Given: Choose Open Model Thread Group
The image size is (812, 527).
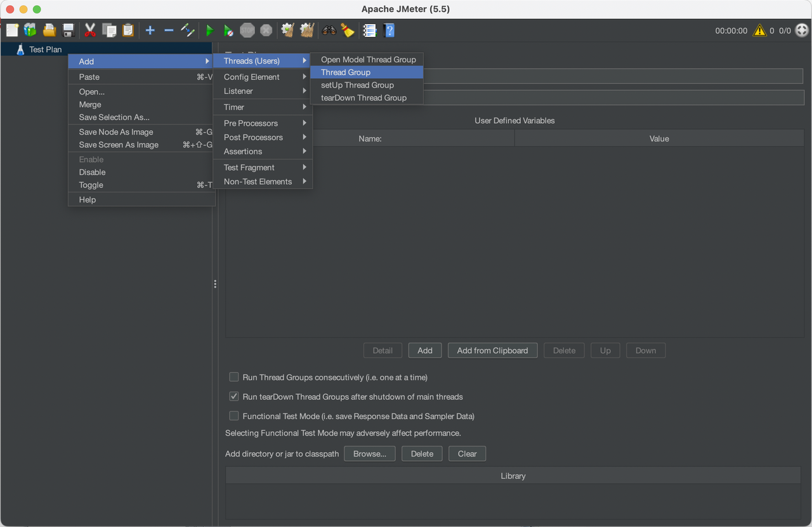Looking at the screenshot, I should click(x=367, y=59).
